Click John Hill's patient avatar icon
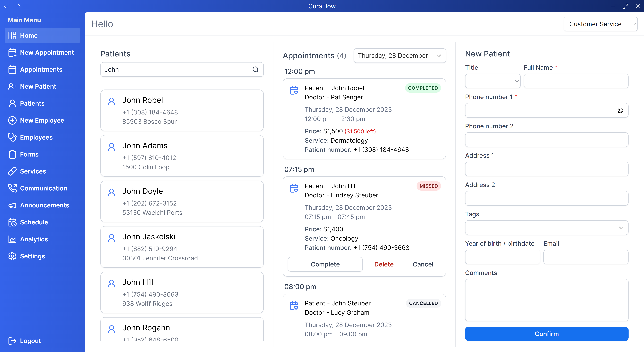The width and height of the screenshot is (644, 352). (112, 284)
